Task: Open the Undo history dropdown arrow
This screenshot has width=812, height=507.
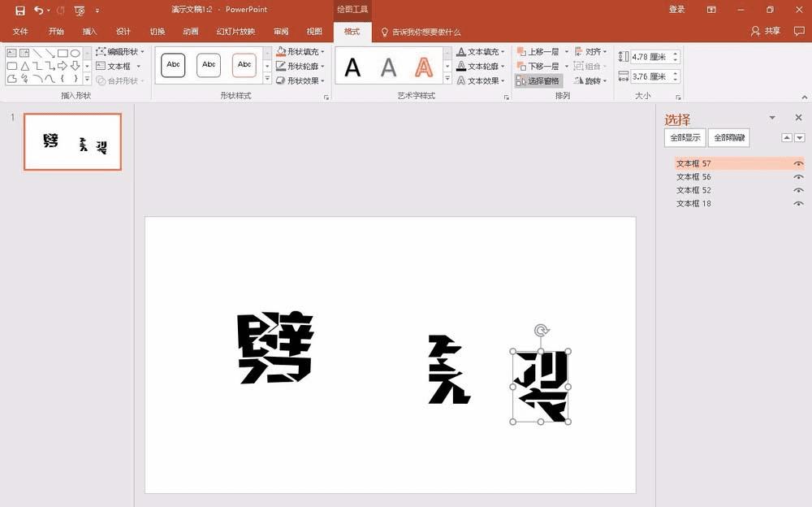Action: [49, 11]
